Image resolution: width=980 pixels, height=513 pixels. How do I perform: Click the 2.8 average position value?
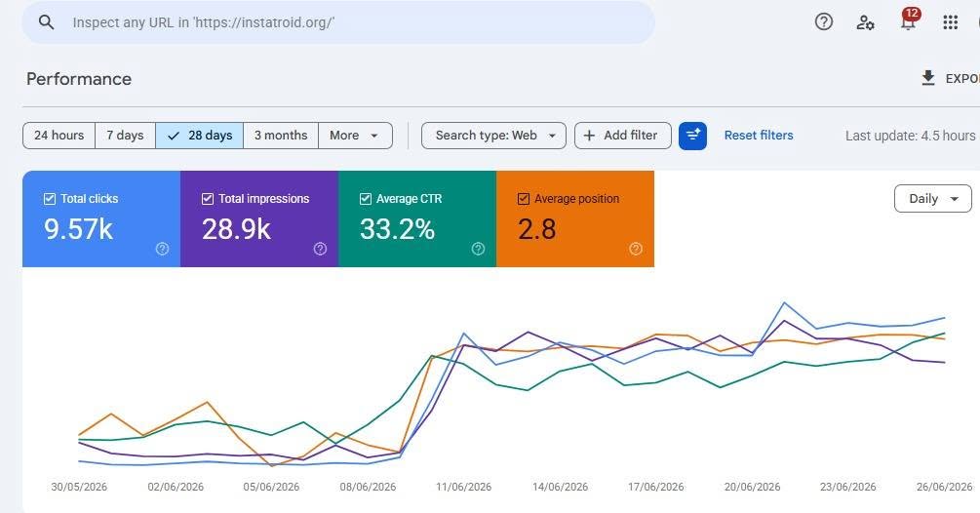(537, 229)
